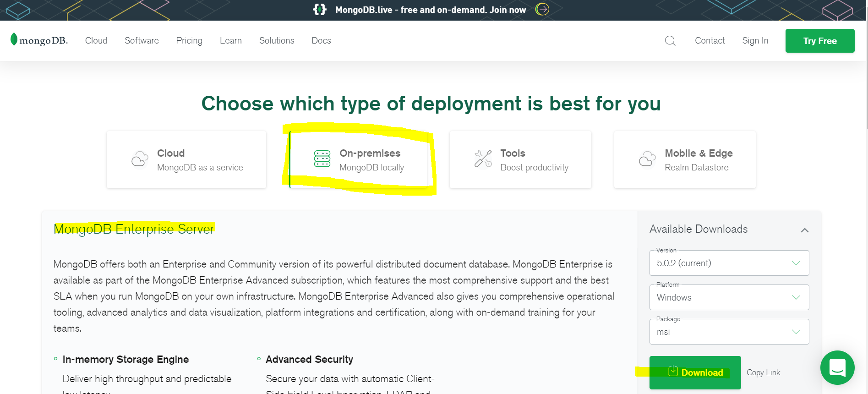
Task: Open the Version dropdown showing 5.0.2
Action: [x=729, y=263]
